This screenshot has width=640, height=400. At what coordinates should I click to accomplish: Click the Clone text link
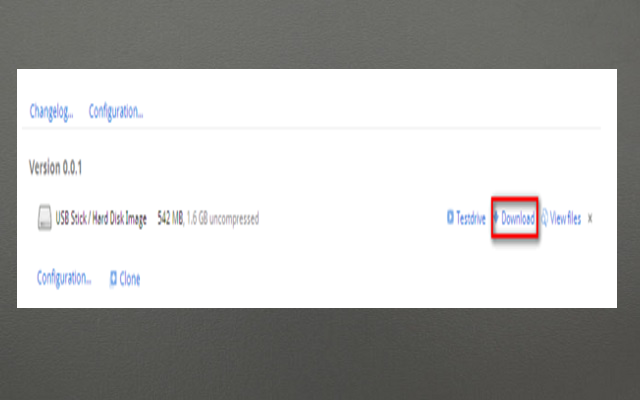130,279
